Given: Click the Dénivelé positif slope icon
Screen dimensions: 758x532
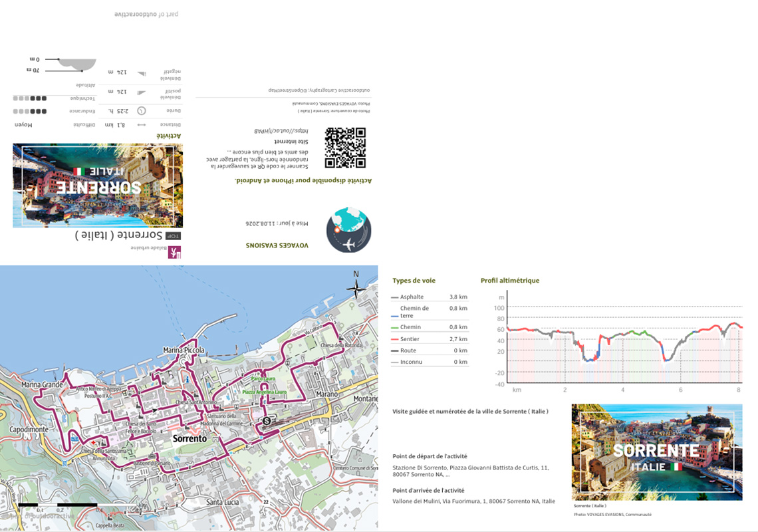Looking at the screenshot, I should 141,92.
